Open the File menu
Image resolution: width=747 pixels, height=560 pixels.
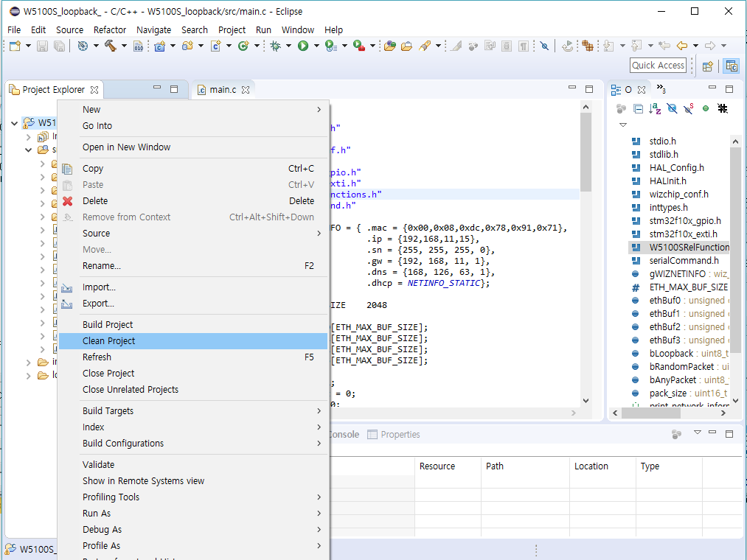click(14, 29)
